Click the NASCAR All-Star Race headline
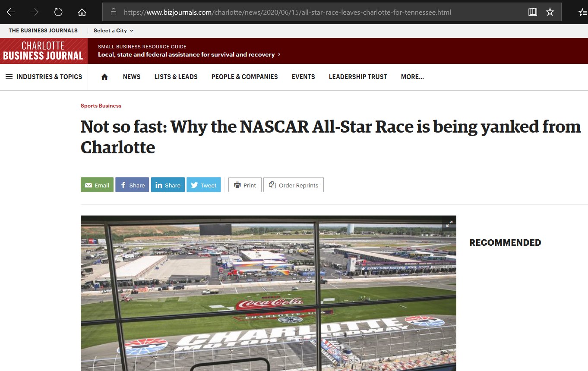Image resolution: width=588 pixels, height=371 pixels. 331,137
